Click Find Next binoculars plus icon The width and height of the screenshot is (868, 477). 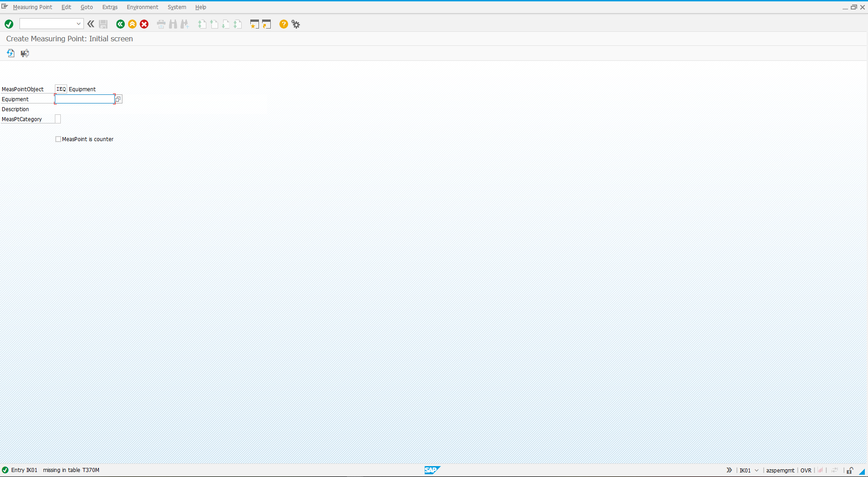[x=185, y=24]
